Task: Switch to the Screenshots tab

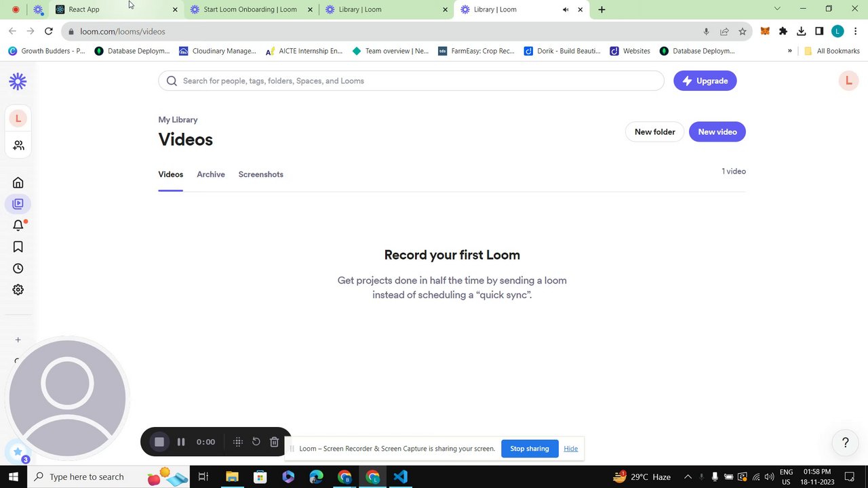Action: pos(261,174)
